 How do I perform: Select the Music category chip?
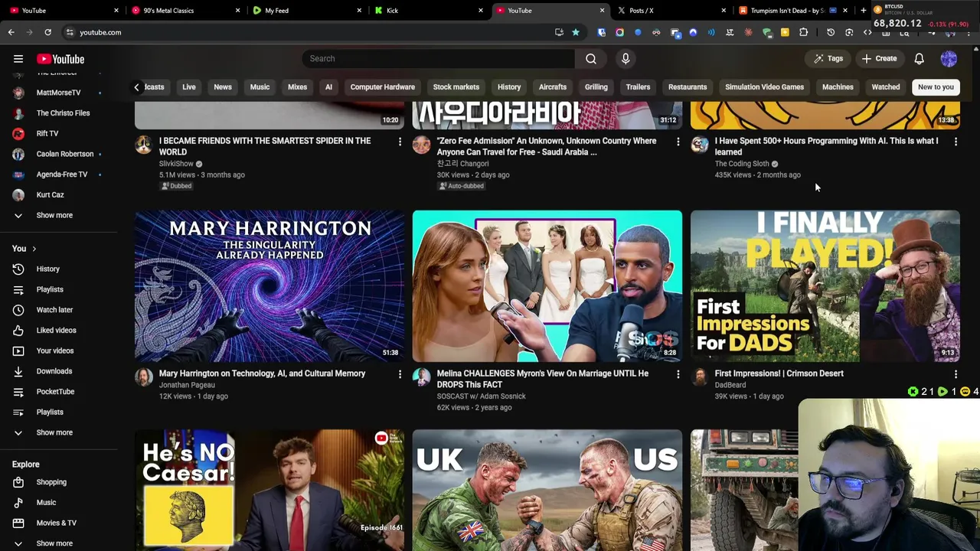260,87
